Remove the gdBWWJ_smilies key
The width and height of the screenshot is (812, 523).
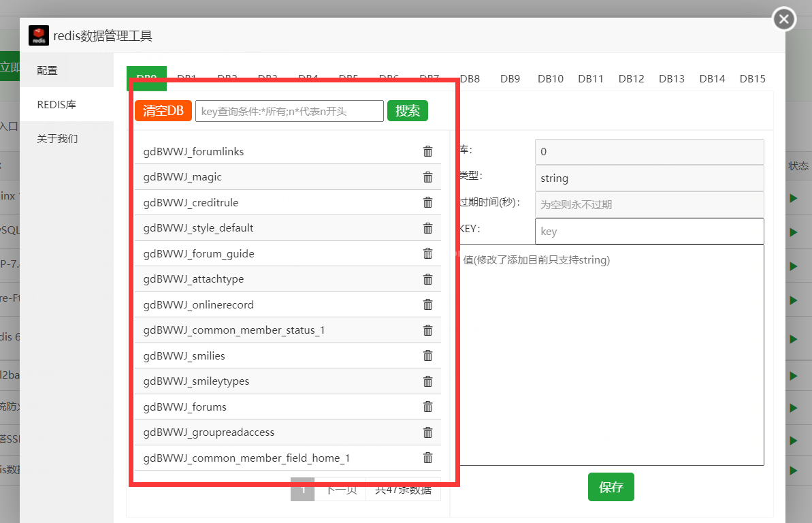tap(427, 355)
